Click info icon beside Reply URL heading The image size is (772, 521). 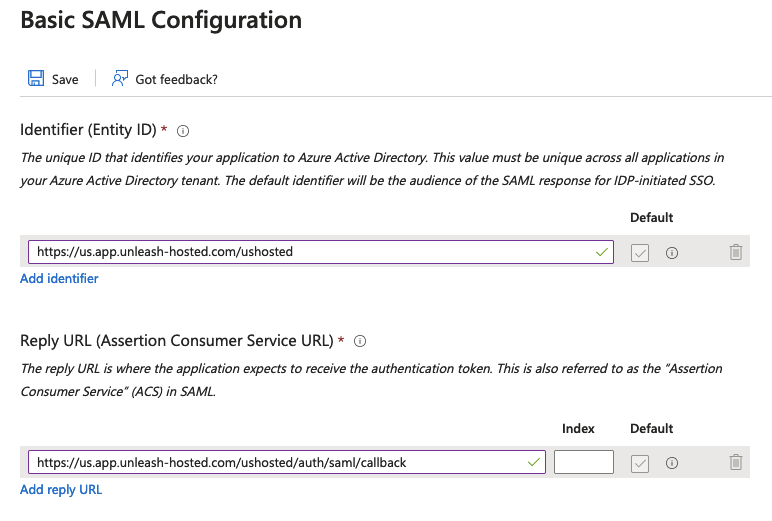point(360,341)
